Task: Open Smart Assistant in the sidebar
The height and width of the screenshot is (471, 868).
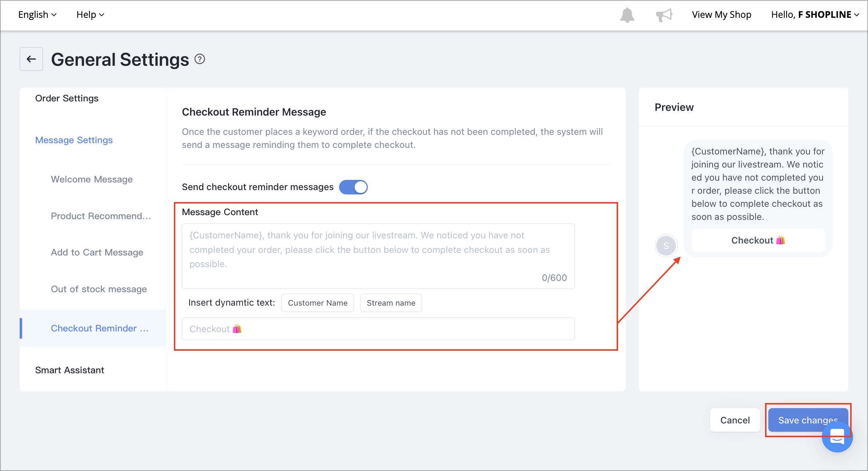Action: 69,370
